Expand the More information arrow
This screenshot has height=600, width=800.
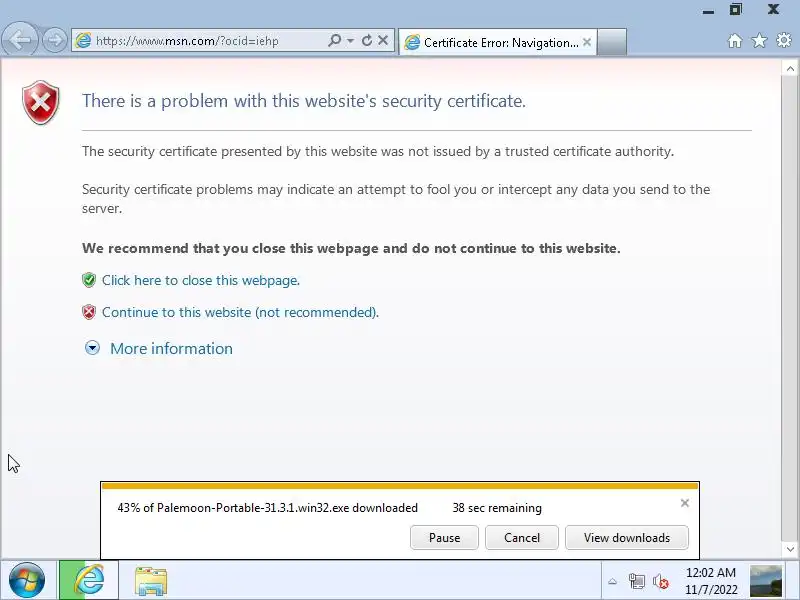coord(92,348)
